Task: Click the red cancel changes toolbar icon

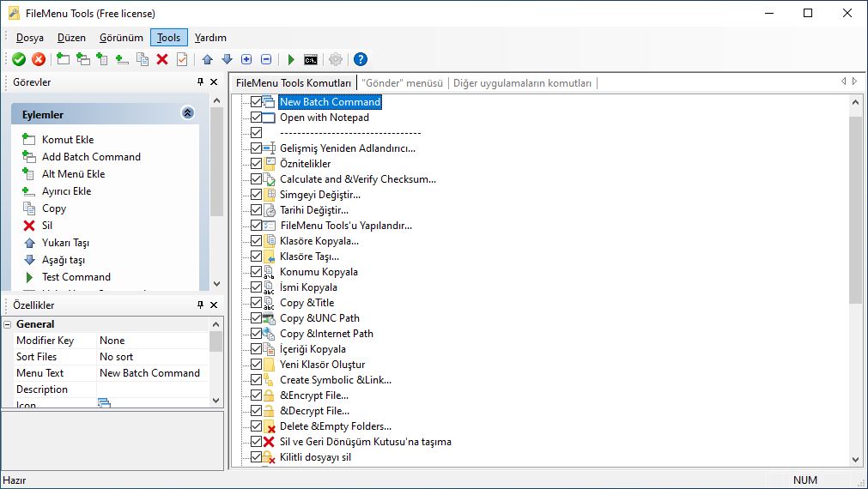Action: pos(38,59)
